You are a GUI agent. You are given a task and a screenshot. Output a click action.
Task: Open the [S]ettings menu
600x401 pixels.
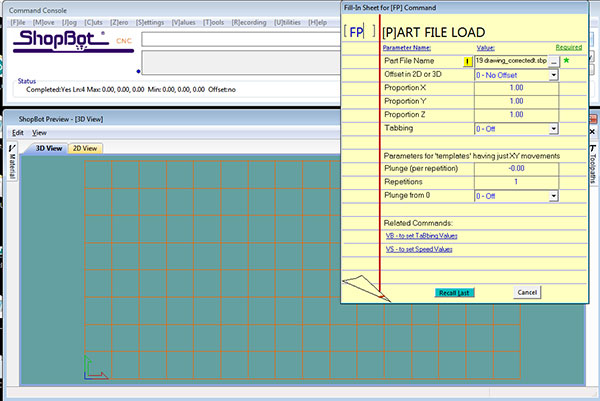coord(150,23)
